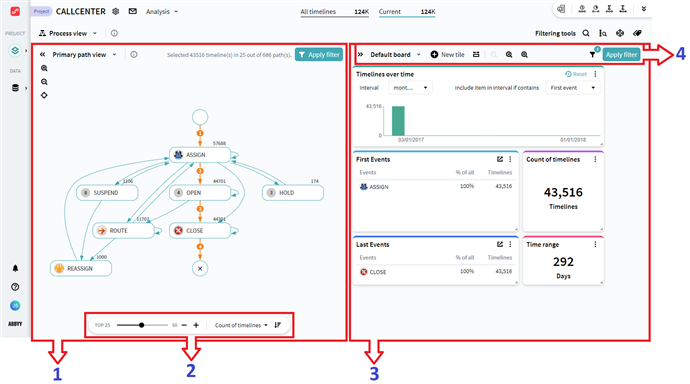This screenshot has height=384, width=690.
Task: Increase top paths with plus button
Action: click(x=196, y=325)
